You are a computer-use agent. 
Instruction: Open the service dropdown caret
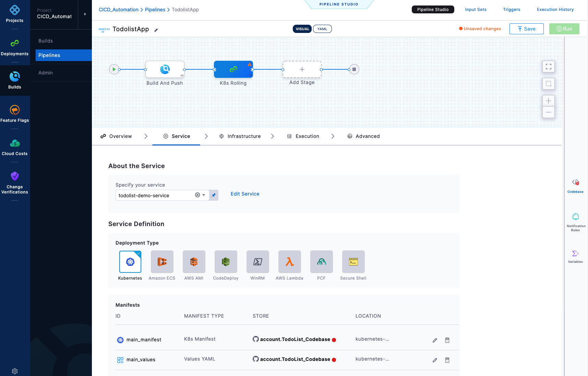204,195
